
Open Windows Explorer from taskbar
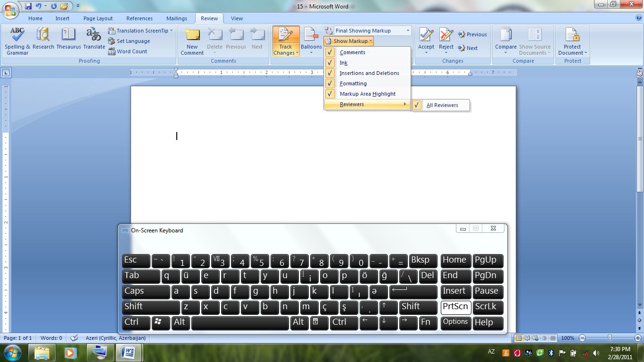(x=42, y=353)
